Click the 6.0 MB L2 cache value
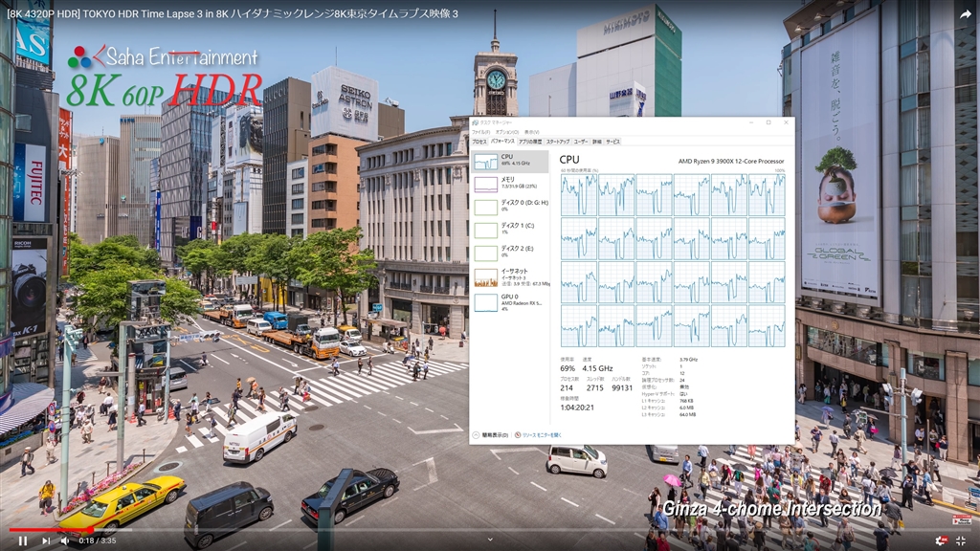The image size is (980, 551). tap(686, 408)
